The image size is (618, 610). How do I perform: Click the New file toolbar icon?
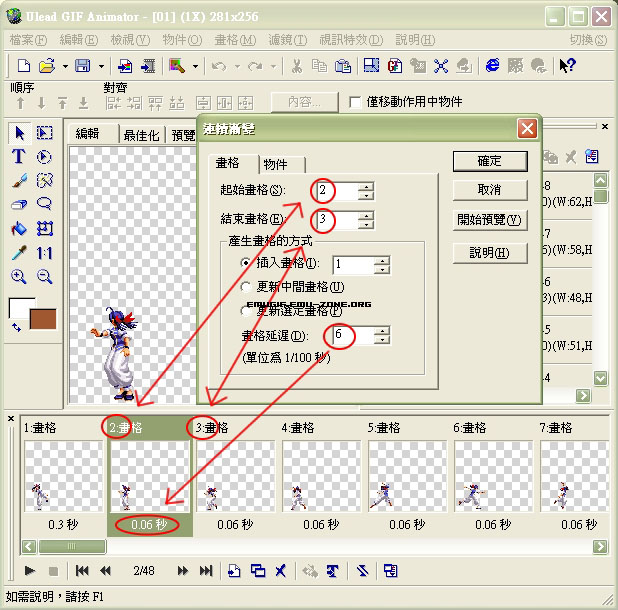(x=24, y=66)
